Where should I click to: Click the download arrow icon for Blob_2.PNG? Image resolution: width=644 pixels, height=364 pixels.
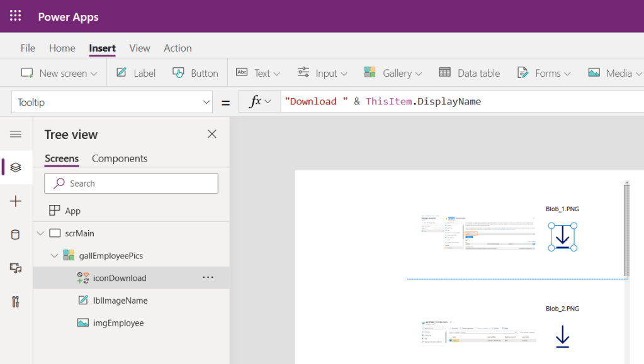(x=562, y=336)
